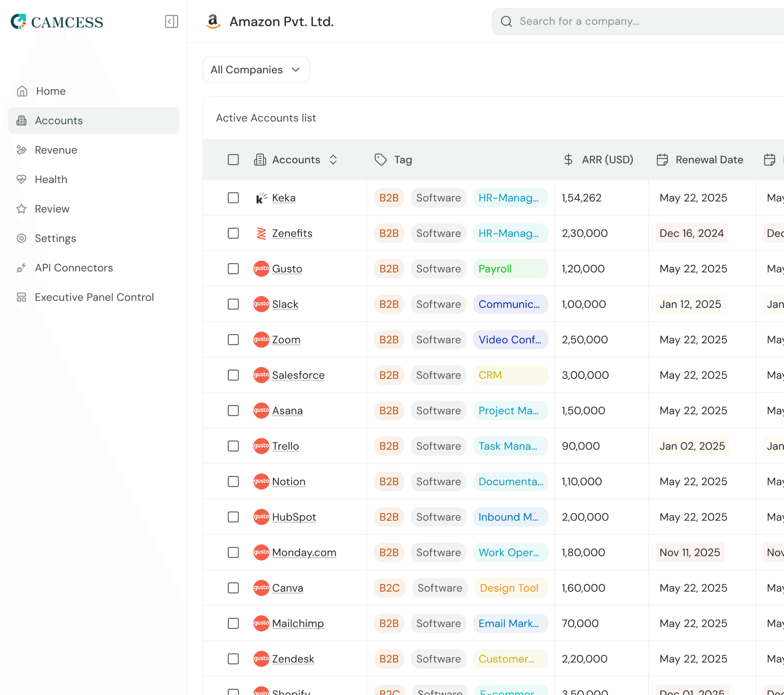Viewport: 784px width, 695px height.
Task: Click the Keka company logo
Action: pos(261,198)
